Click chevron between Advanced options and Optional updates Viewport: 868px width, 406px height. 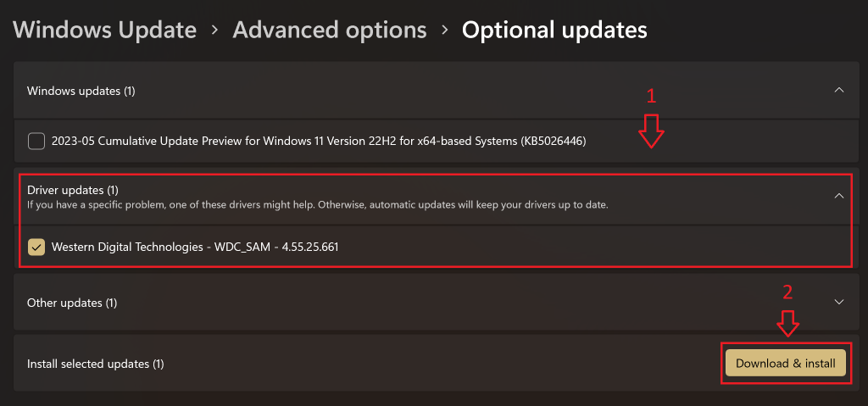click(444, 31)
